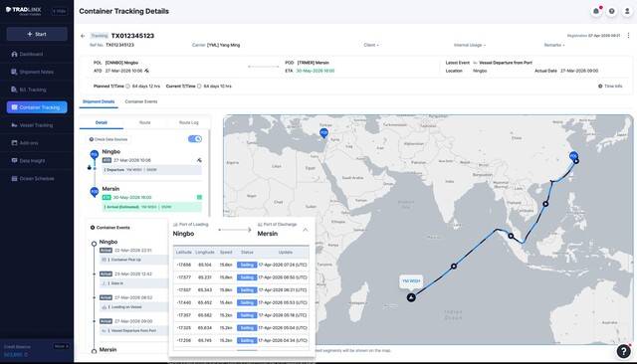Open Container Tracking in the sidebar

click(x=37, y=107)
